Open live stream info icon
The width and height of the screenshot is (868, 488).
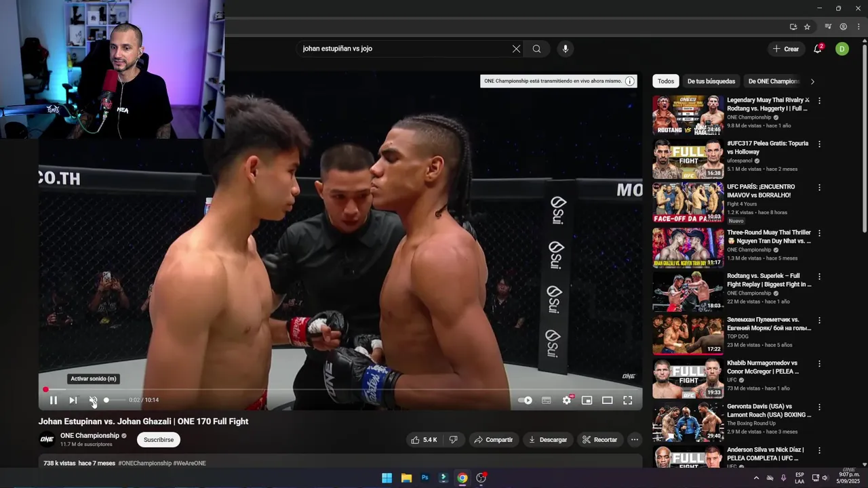tap(630, 81)
